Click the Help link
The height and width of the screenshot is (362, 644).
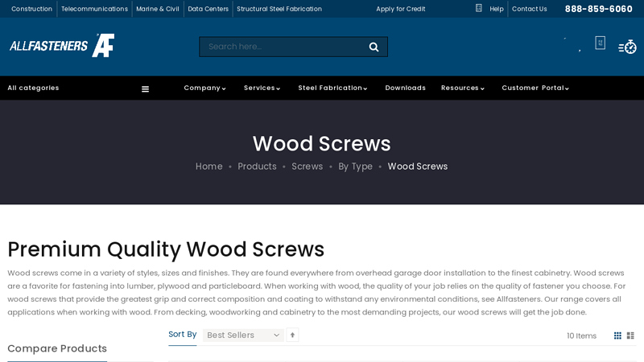(x=497, y=9)
